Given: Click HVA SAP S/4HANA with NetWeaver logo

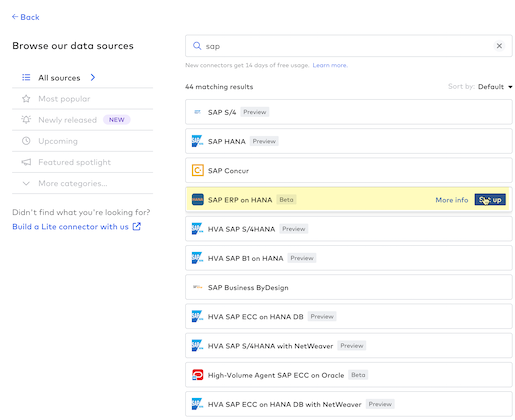Looking at the screenshot, I should (197, 346).
